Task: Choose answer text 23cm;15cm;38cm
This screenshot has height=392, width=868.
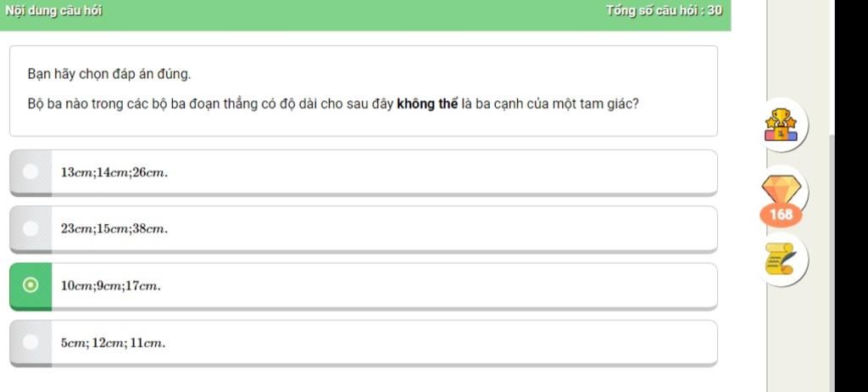Action: [114, 229]
